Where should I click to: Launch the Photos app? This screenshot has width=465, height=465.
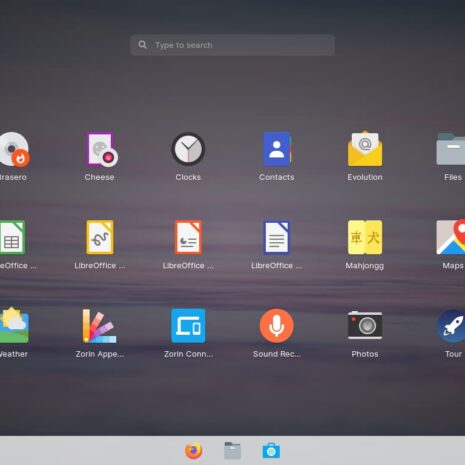365,325
